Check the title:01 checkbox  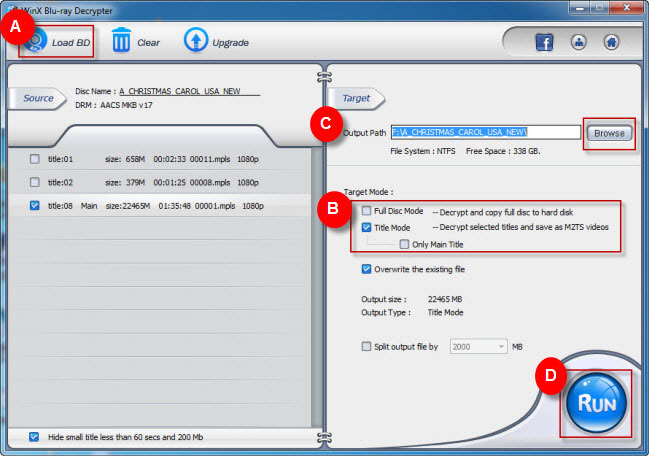pyautogui.click(x=35, y=159)
